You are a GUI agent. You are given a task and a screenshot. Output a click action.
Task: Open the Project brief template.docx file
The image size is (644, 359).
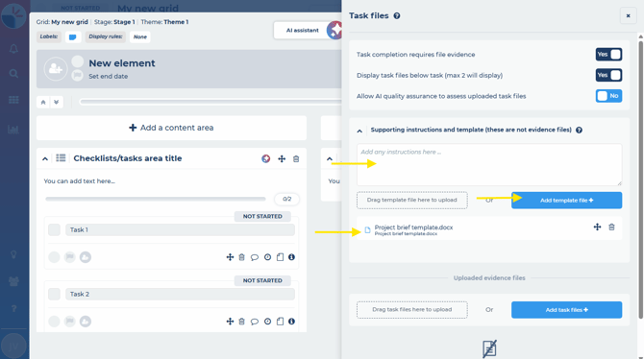[x=413, y=227]
